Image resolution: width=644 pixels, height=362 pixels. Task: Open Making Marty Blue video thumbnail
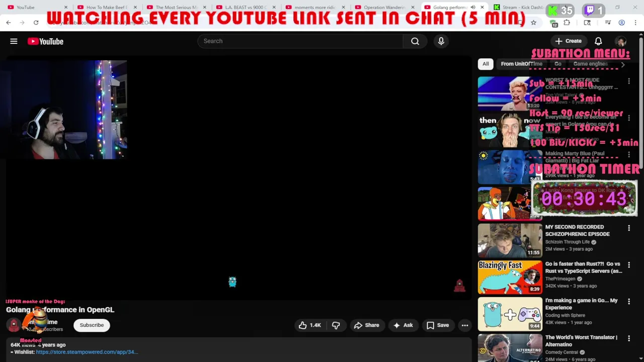point(510,167)
